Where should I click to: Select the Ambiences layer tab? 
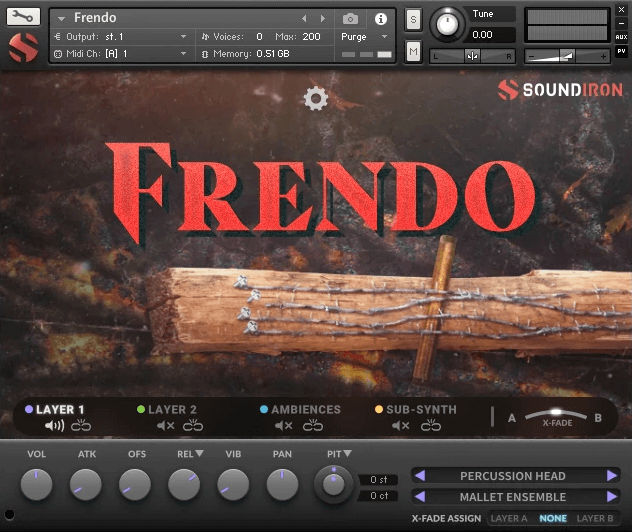(x=305, y=409)
